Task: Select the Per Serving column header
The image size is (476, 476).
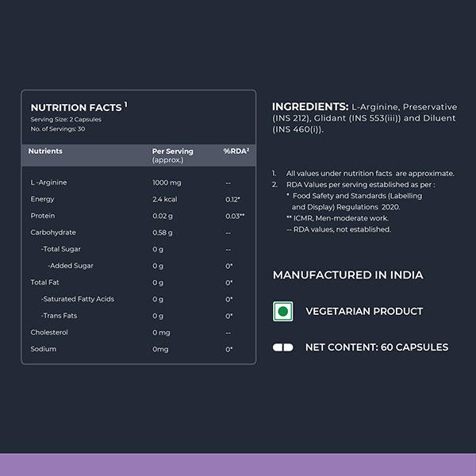Action: coord(172,151)
